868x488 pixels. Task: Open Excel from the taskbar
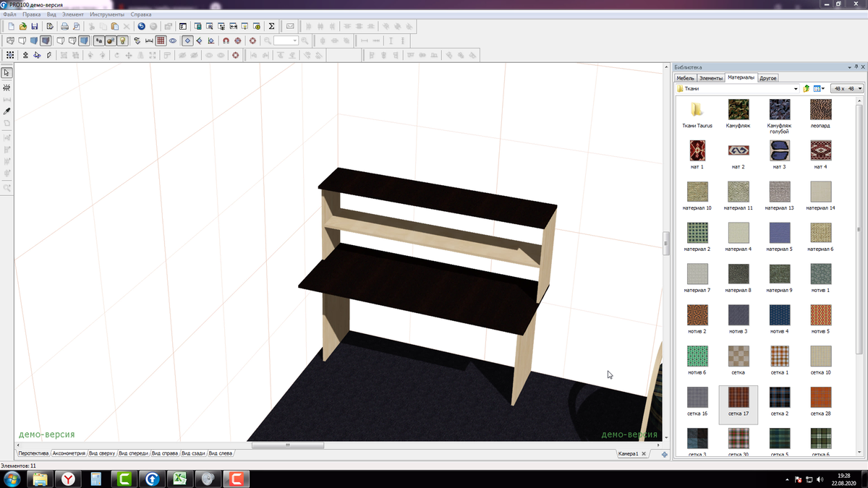(x=179, y=479)
